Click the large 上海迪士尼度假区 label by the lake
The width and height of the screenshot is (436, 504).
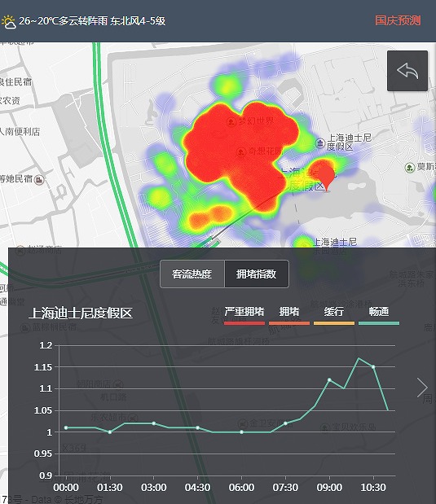tap(306, 179)
